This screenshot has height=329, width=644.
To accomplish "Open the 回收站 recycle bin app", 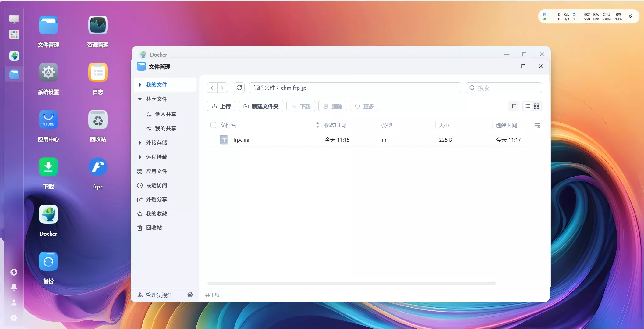I will [x=97, y=120].
